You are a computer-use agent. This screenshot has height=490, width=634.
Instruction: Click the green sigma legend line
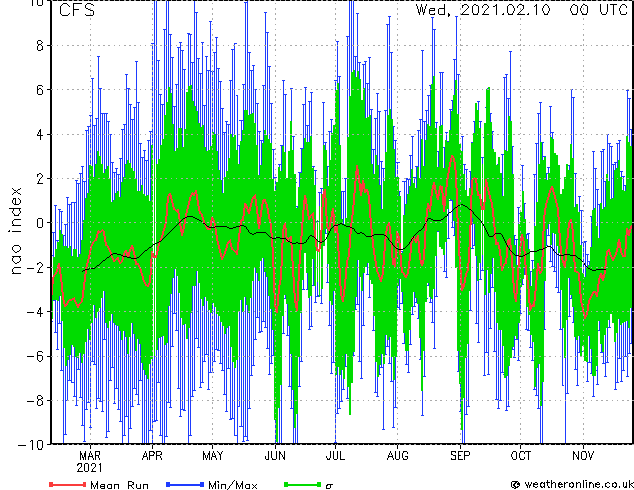pos(303,484)
